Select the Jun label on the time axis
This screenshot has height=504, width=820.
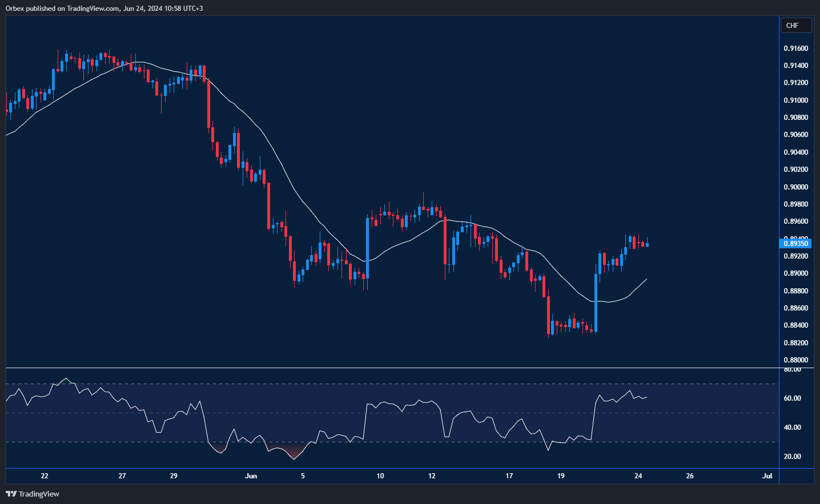(x=251, y=475)
